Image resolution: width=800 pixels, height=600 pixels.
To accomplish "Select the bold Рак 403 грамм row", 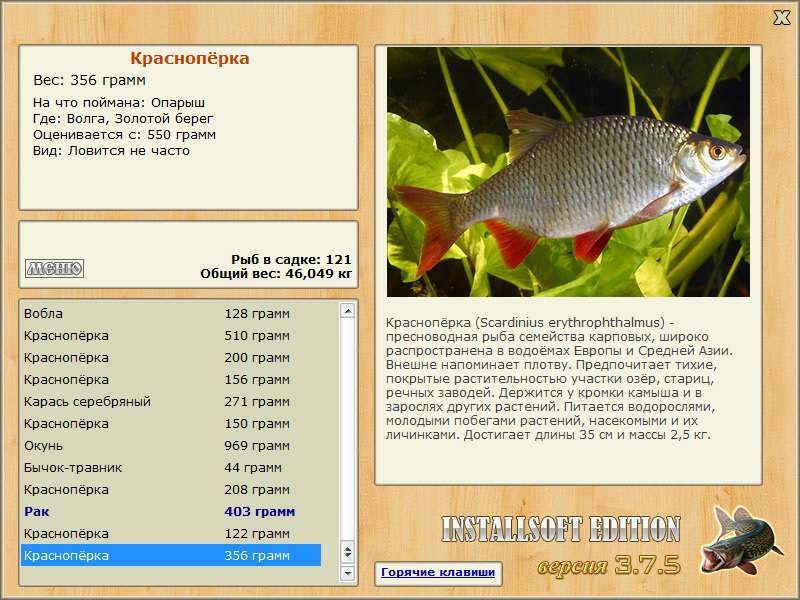I will point(171,511).
